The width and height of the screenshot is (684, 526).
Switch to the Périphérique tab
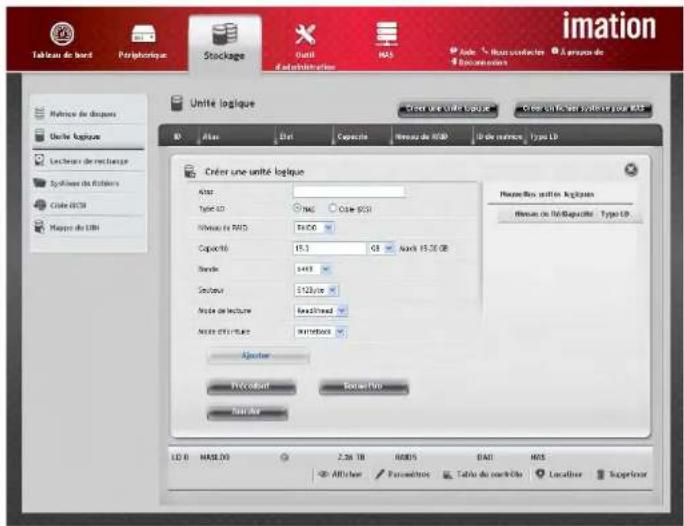143,55
